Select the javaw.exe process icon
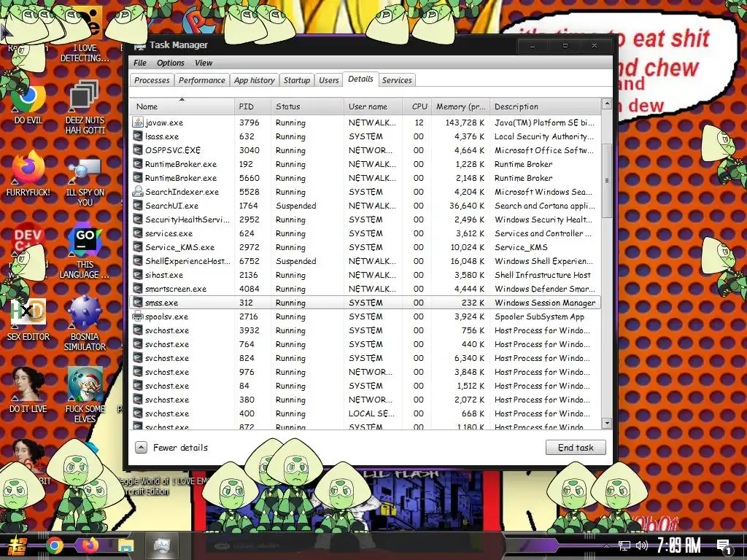The height and width of the screenshot is (560, 747). point(138,122)
